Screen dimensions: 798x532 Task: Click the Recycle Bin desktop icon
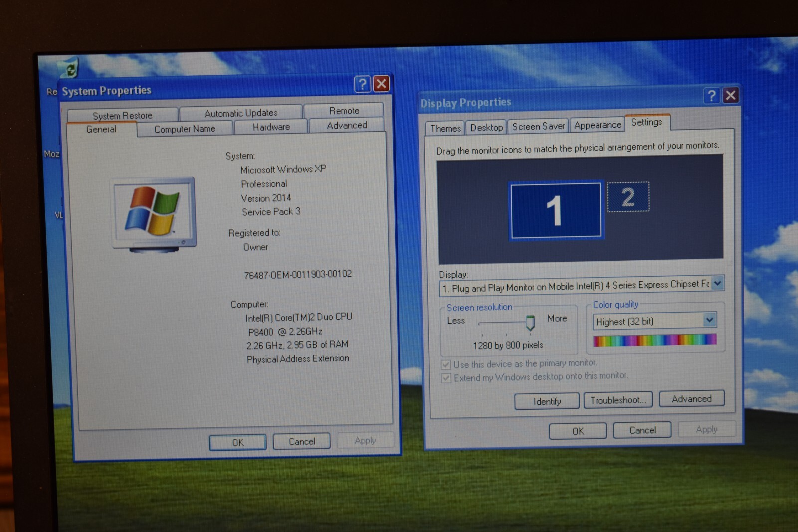click(x=68, y=69)
